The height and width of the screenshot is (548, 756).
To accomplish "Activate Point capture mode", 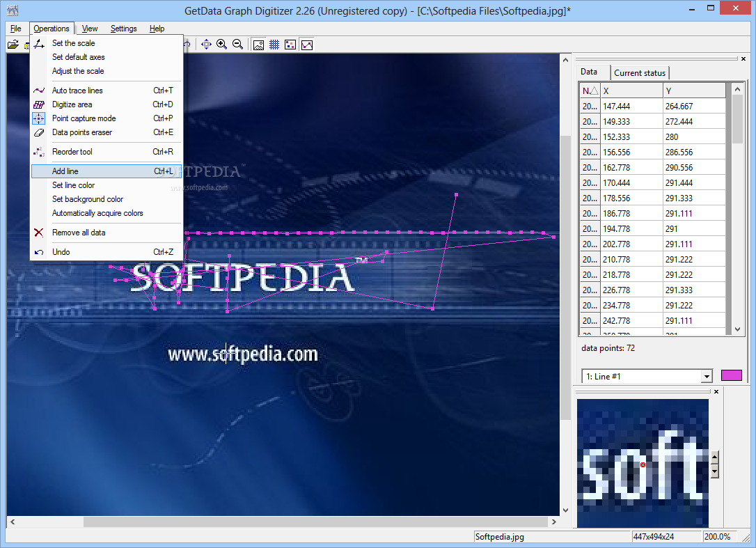I will [107, 118].
